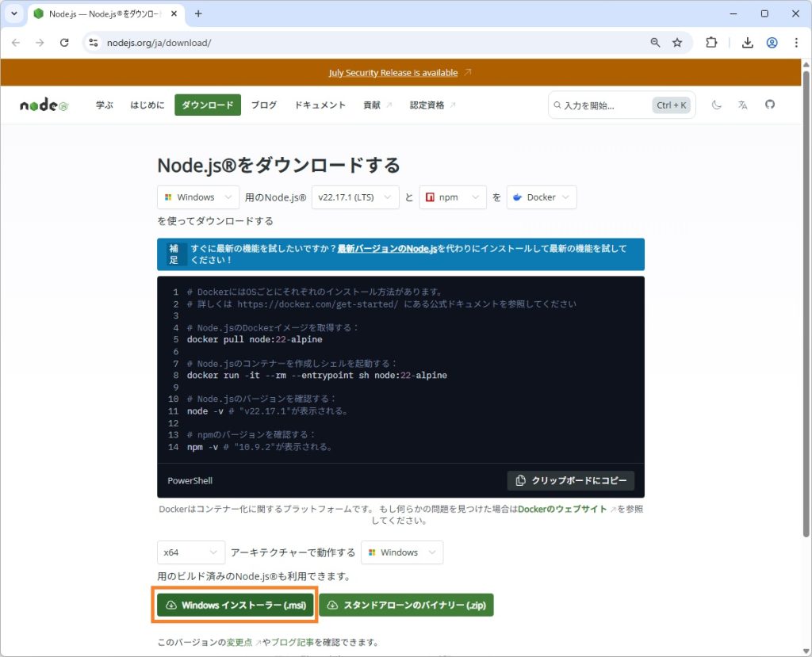Open a new browser tab
Screen dimensions: 812x657
[x=198, y=13]
